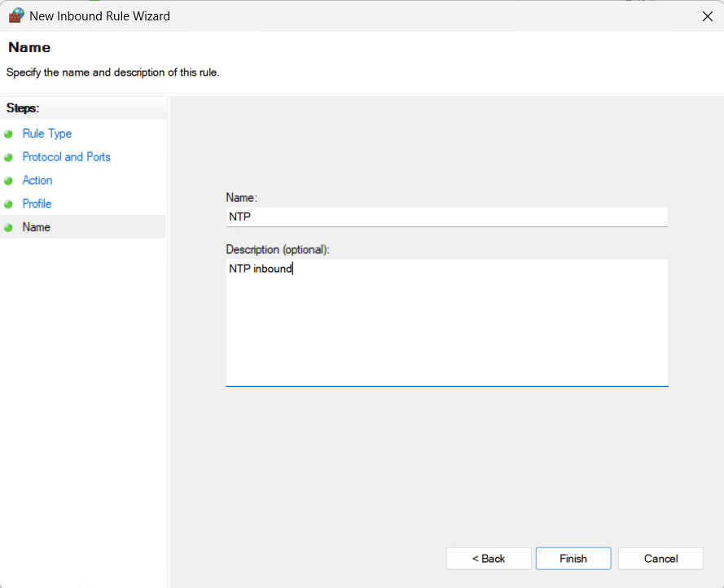Click the firewall icon in the title bar
This screenshot has height=588, width=724.
tap(16, 15)
